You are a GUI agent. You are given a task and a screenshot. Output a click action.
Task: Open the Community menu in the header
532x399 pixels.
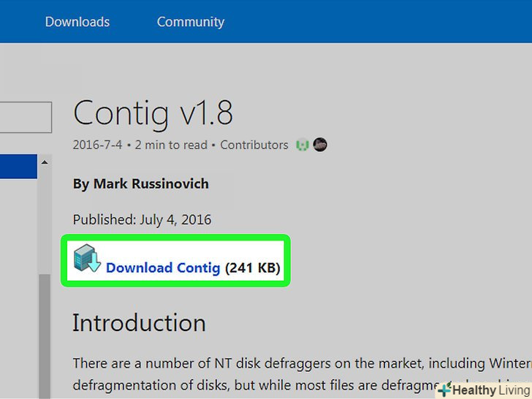190,22
